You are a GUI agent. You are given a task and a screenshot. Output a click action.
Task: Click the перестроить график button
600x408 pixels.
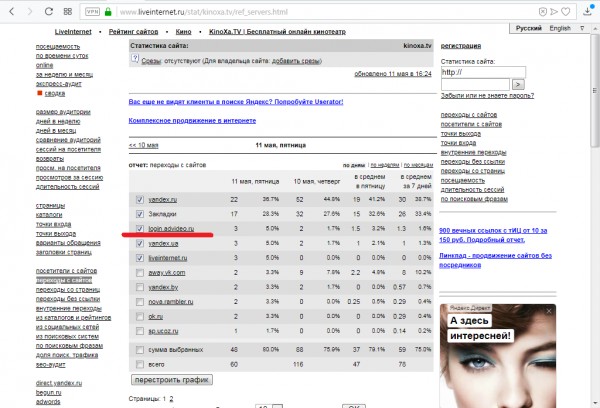point(172,380)
